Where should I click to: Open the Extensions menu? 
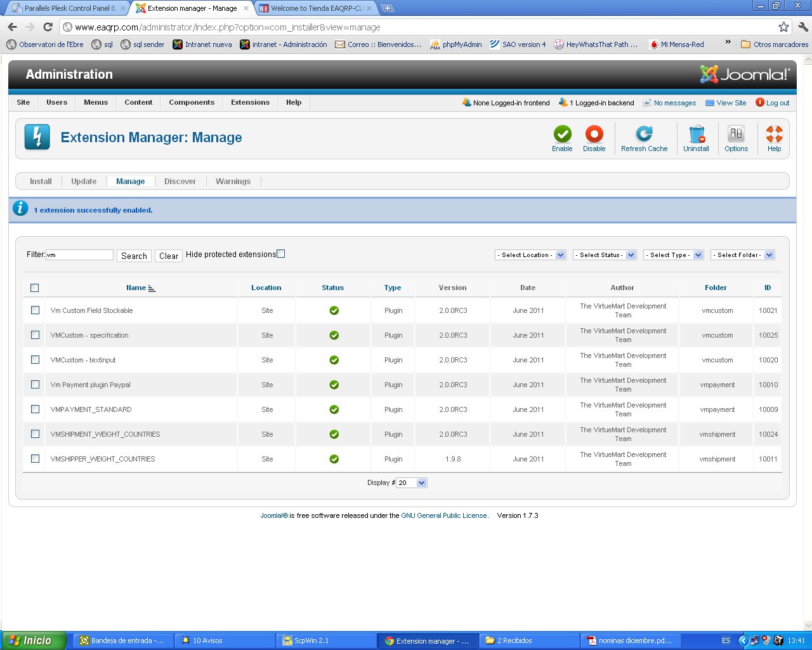click(x=250, y=102)
